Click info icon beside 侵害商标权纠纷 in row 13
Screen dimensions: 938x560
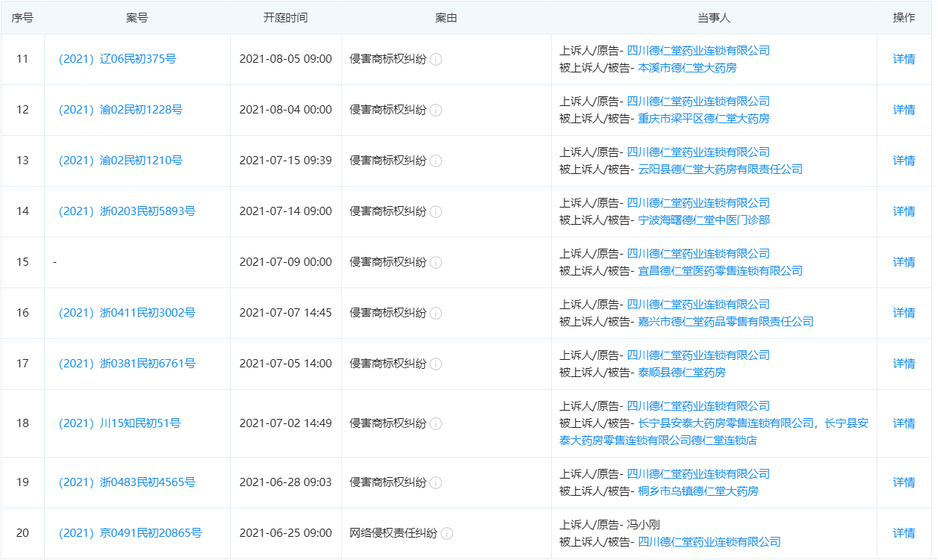[x=436, y=161]
